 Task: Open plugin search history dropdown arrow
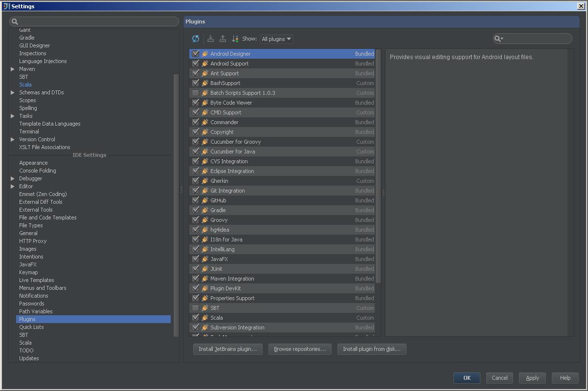click(502, 39)
